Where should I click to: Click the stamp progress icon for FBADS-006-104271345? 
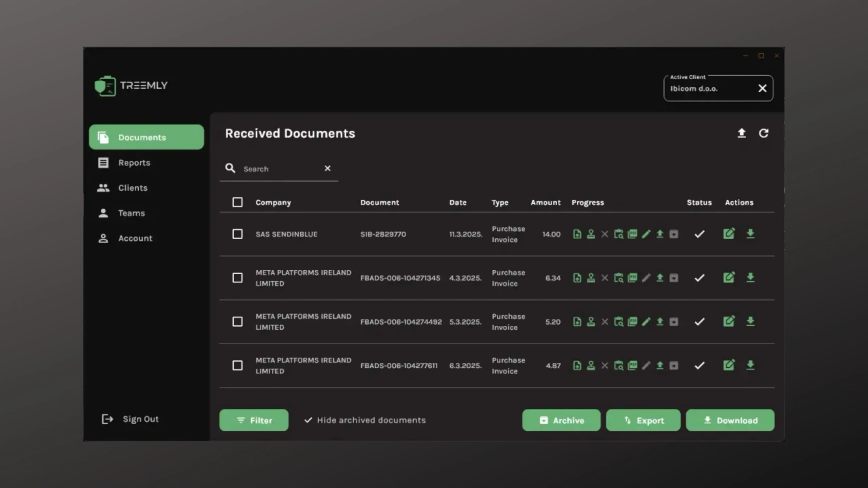(591, 278)
